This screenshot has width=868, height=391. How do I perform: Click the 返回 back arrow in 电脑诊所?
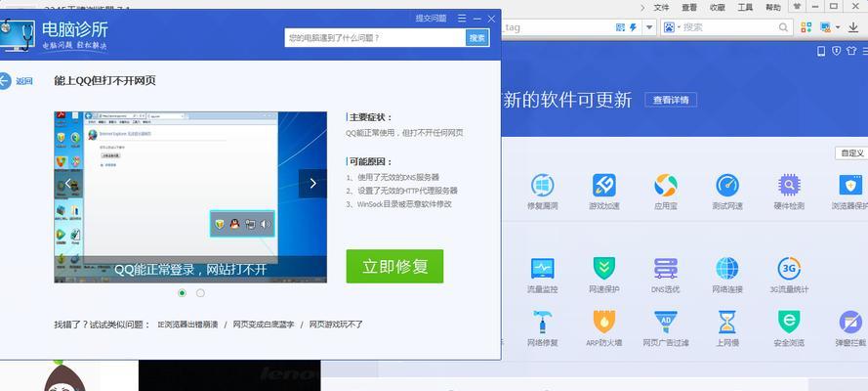pos(4,81)
